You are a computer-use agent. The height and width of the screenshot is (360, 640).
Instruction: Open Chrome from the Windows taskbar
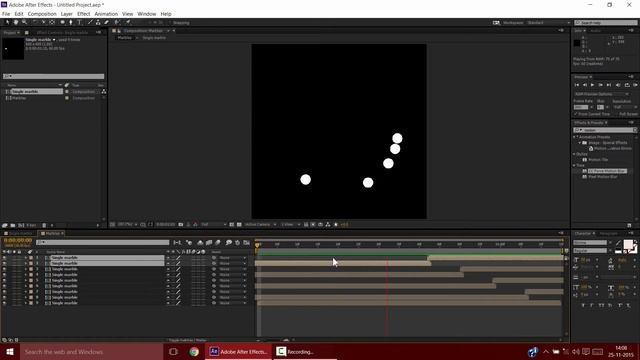pyautogui.click(x=194, y=352)
